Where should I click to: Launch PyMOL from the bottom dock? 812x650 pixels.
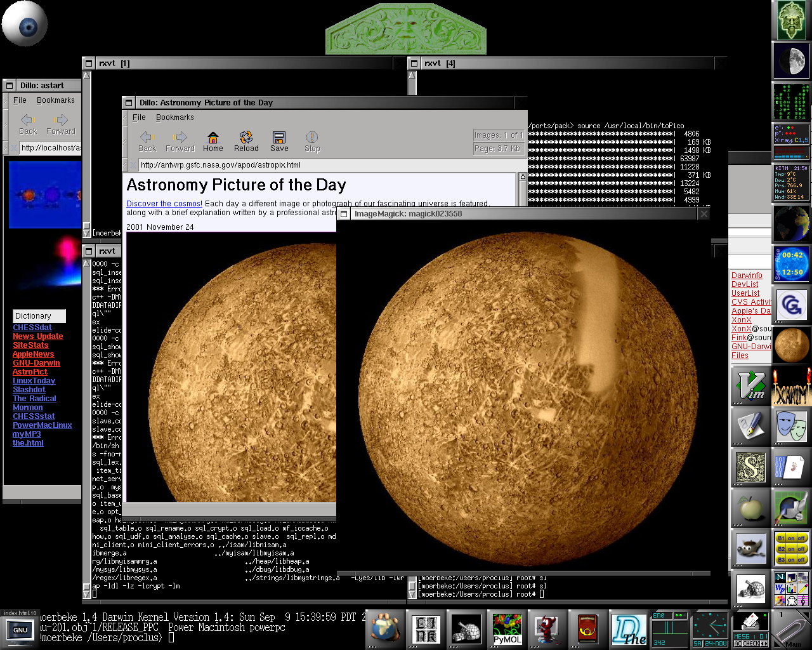[507, 630]
